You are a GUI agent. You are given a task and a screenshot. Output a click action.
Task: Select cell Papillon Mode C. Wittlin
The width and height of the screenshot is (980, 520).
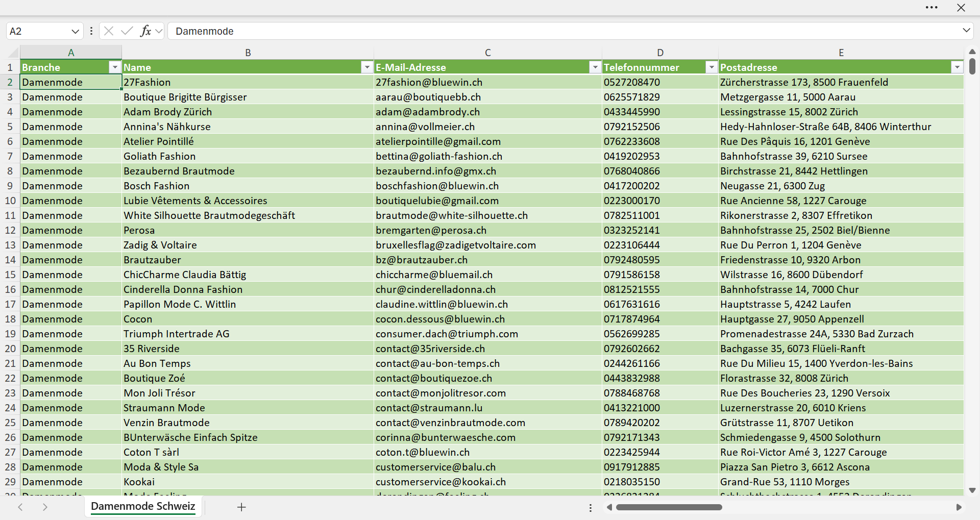[248, 304]
